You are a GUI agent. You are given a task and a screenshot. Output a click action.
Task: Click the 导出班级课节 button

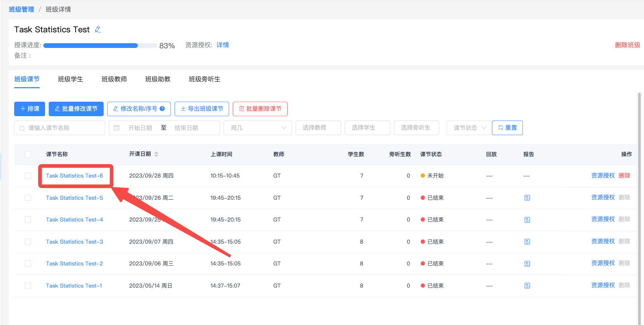tap(202, 109)
